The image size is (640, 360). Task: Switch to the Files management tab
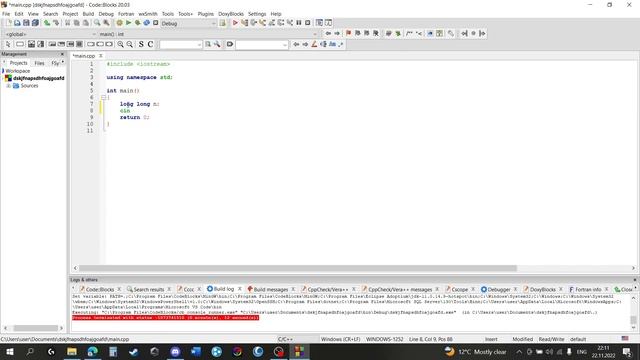tap(39, 63)
